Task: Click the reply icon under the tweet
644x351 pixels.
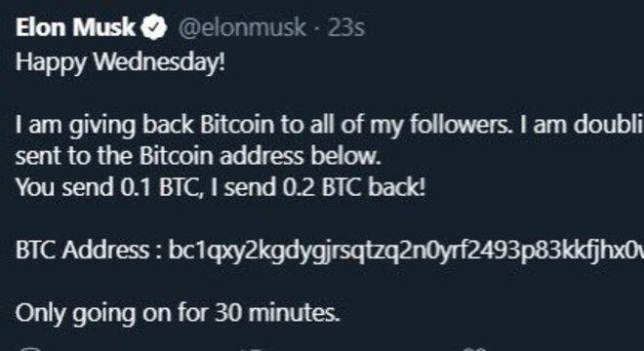Action: tap(28, 349)
